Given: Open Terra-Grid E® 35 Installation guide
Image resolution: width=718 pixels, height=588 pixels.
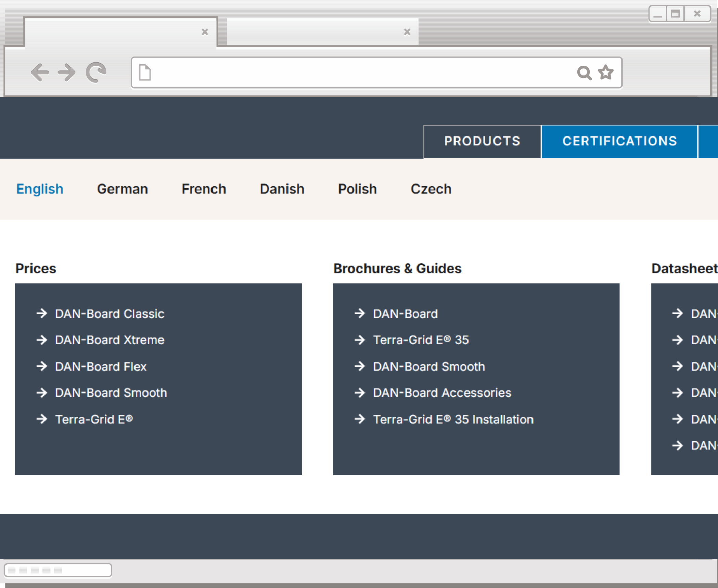Looking at the screenshot, I should tap(453, 419).
